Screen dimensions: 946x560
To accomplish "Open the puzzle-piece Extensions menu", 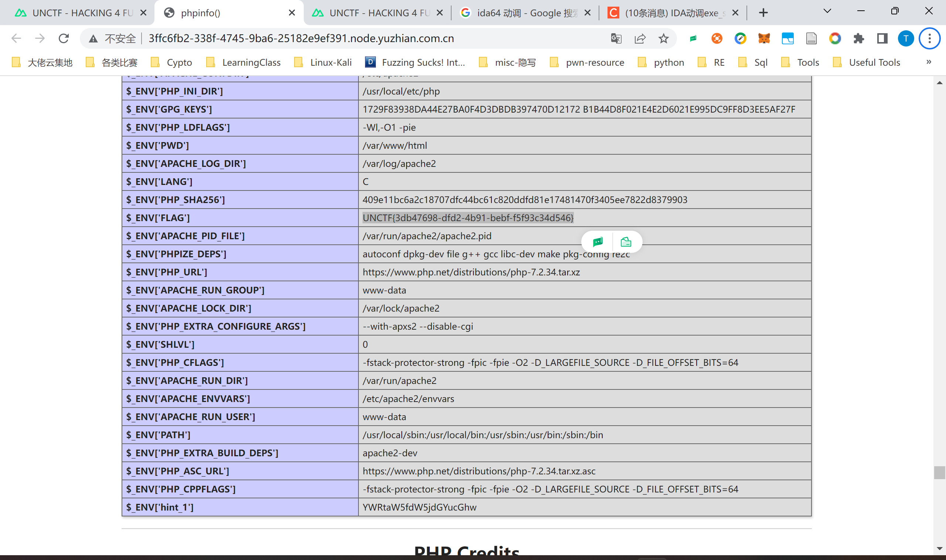I will (858, 38).
